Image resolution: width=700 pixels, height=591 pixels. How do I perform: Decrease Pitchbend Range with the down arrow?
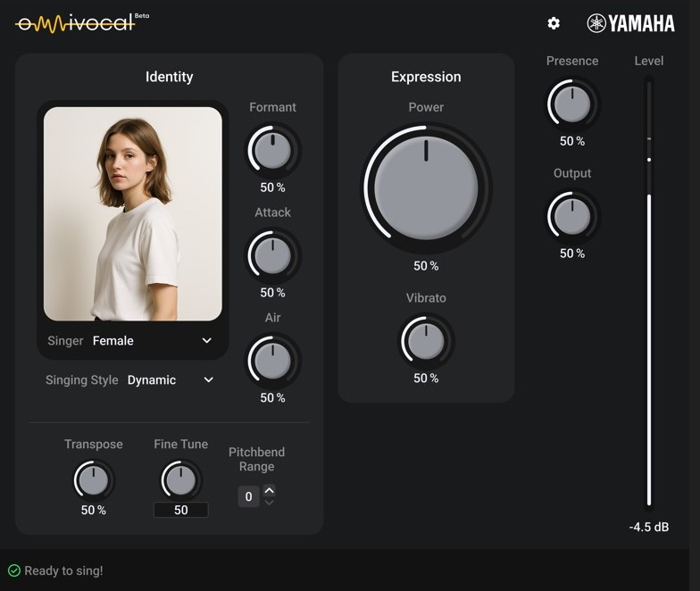(270, 503)
